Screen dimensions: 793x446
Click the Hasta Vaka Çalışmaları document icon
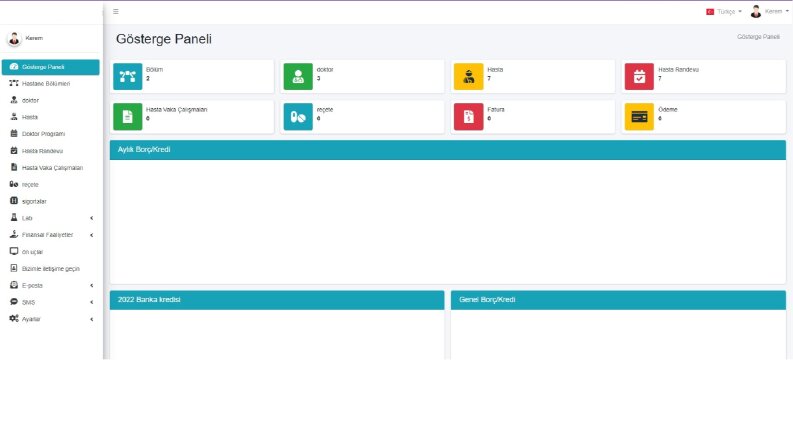pos(127,117)
